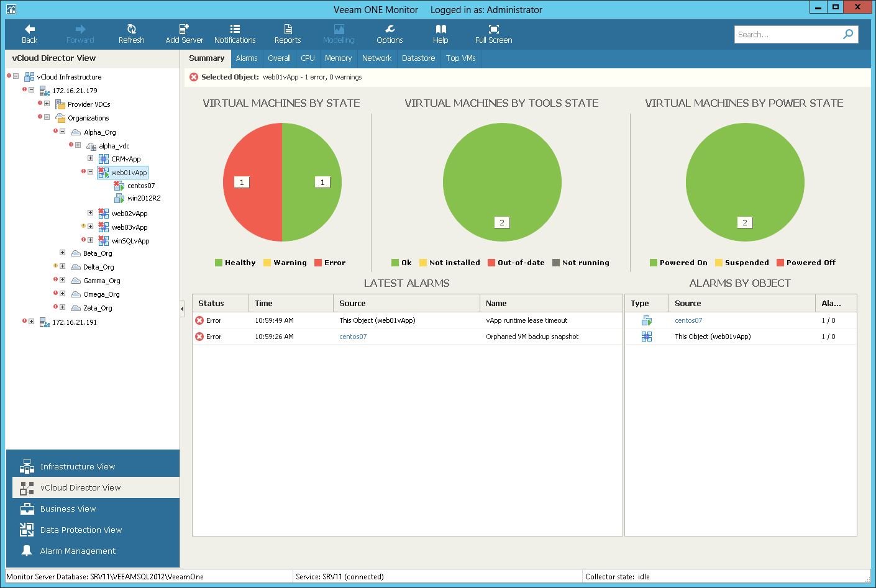Switch to the Memory tab

[x=338, y=58]
